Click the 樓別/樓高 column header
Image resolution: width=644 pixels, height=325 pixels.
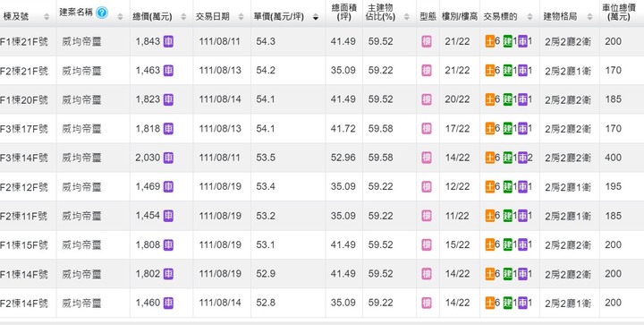point(460,17)
